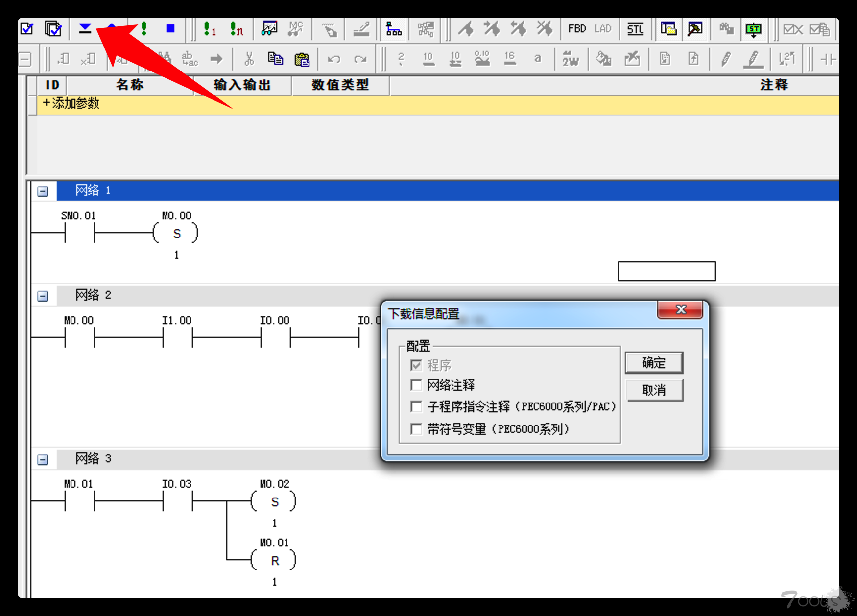
Task: Click the checkbox-X icon in top toolbar
Action: click(x=793, y=29)
